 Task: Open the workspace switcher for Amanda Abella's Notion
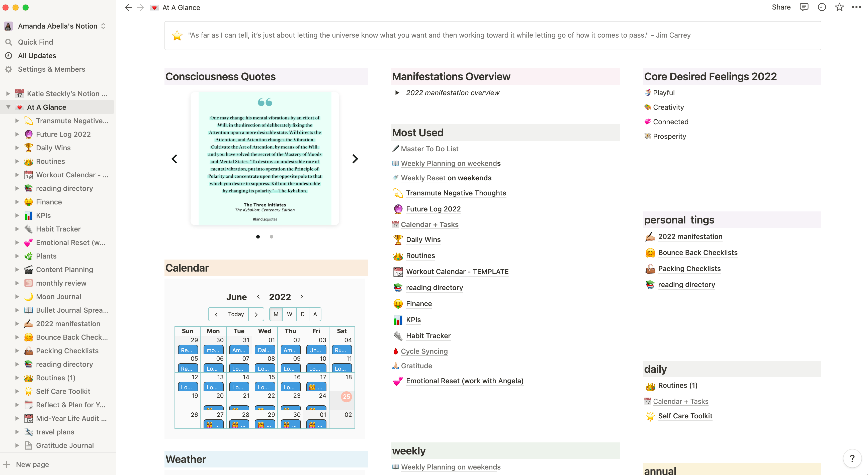[57, 26]
